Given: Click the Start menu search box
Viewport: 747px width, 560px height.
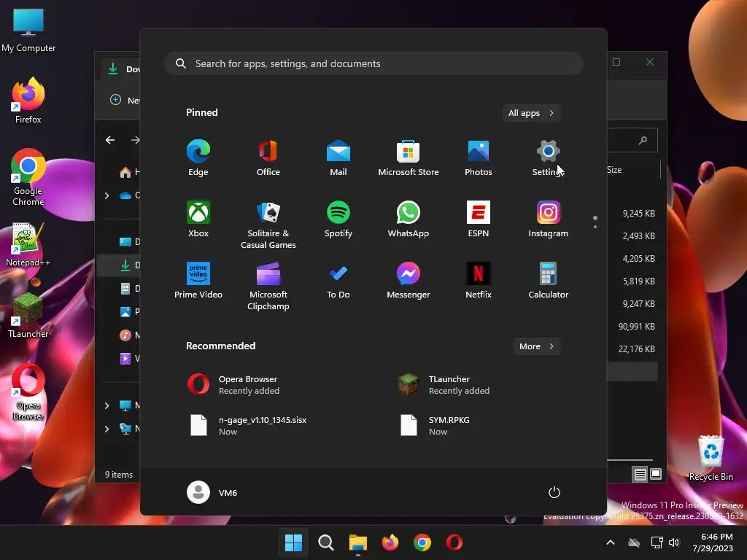Looking at the screenshot, I should (x=373, y=63).
